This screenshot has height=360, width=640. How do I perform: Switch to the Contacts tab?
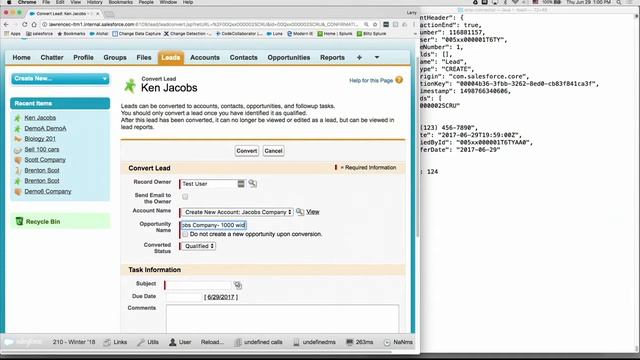(x=243, y=58)
